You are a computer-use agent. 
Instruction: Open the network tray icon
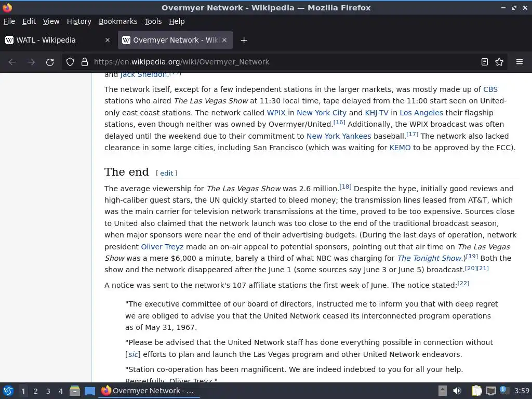490,391
